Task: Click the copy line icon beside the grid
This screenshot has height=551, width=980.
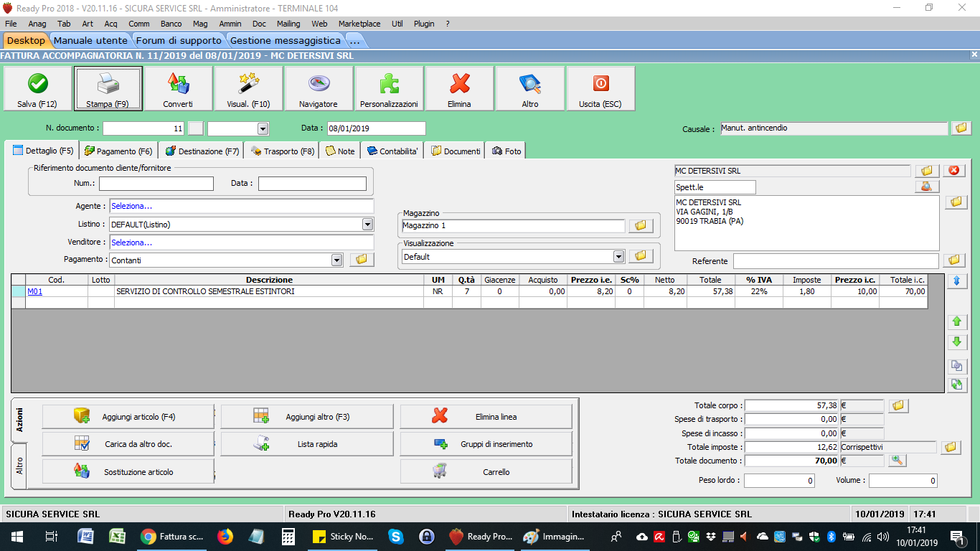Action: (957, 366)
